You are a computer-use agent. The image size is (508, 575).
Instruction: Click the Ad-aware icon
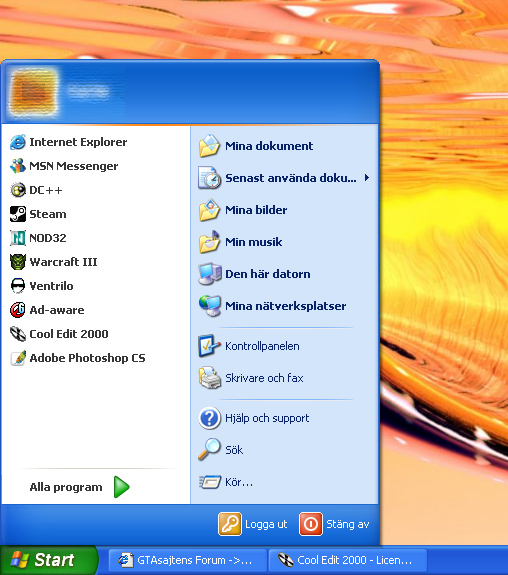[x=18, y=310]
